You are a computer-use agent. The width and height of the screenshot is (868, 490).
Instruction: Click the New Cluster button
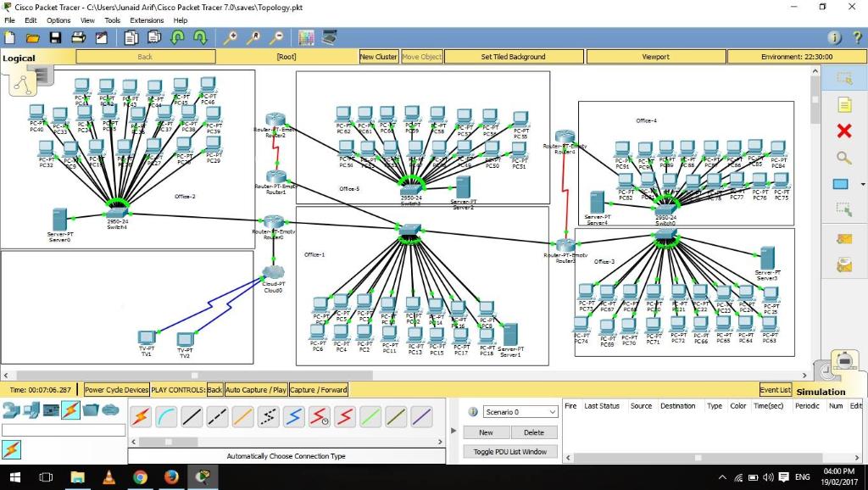click(379, 57)
